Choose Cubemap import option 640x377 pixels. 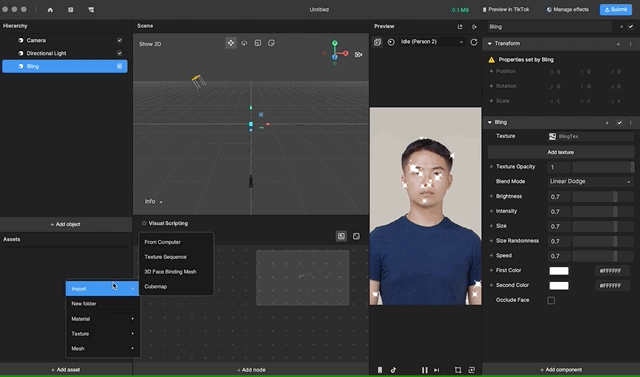176,287
